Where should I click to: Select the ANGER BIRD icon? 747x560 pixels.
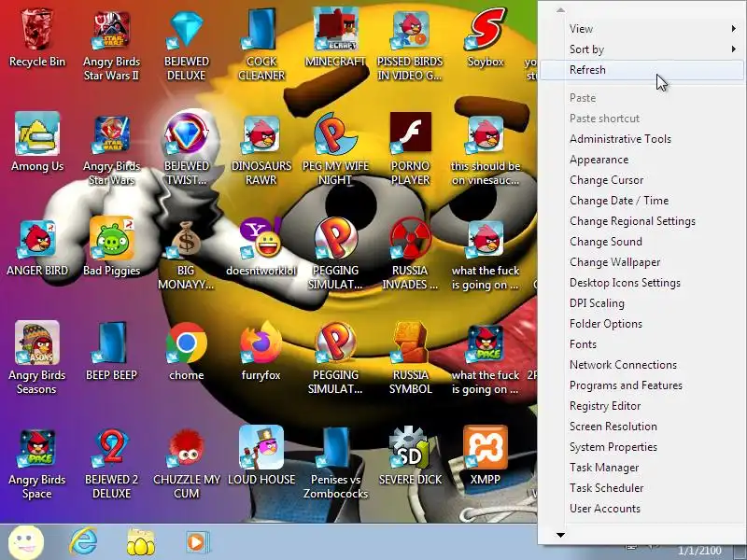coord(37,239)
